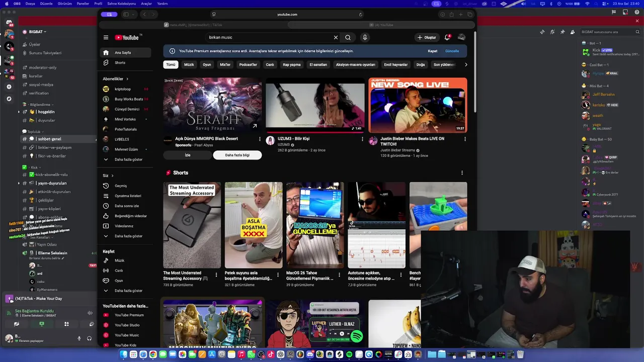Open Spotify from the Dock

[348, 354]
